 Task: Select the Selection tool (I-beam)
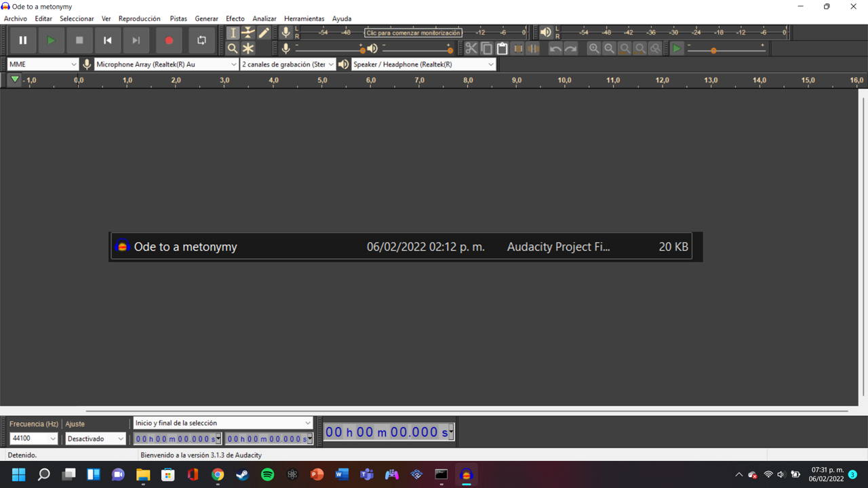pyautogui.click(x=233, y=33)
